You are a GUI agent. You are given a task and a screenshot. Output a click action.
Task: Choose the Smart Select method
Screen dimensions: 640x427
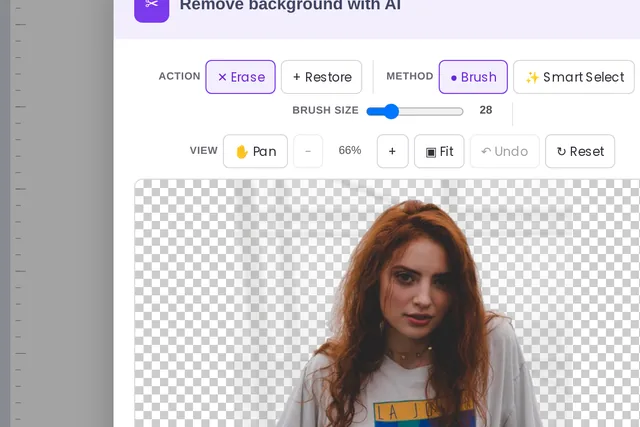click(574, 77)
